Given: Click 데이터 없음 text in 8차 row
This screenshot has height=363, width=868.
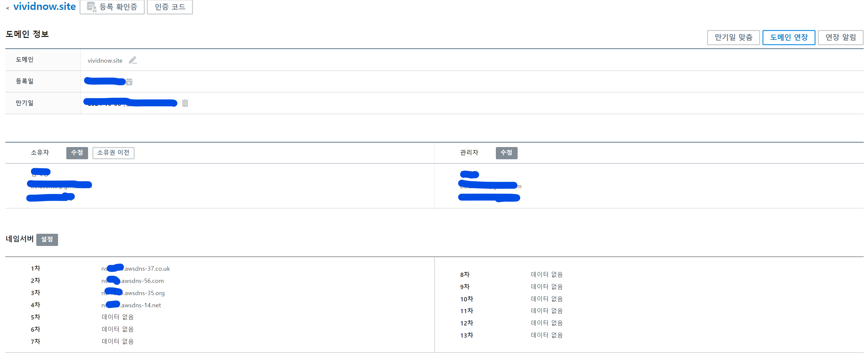Looking at the screenshot, I should [547, 275].
